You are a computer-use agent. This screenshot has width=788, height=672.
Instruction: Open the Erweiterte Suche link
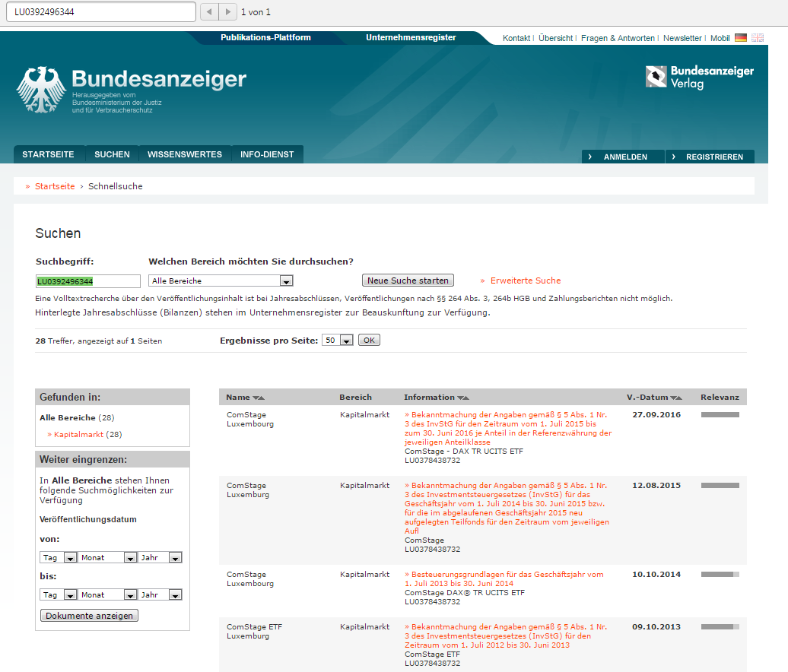point(525,281)
